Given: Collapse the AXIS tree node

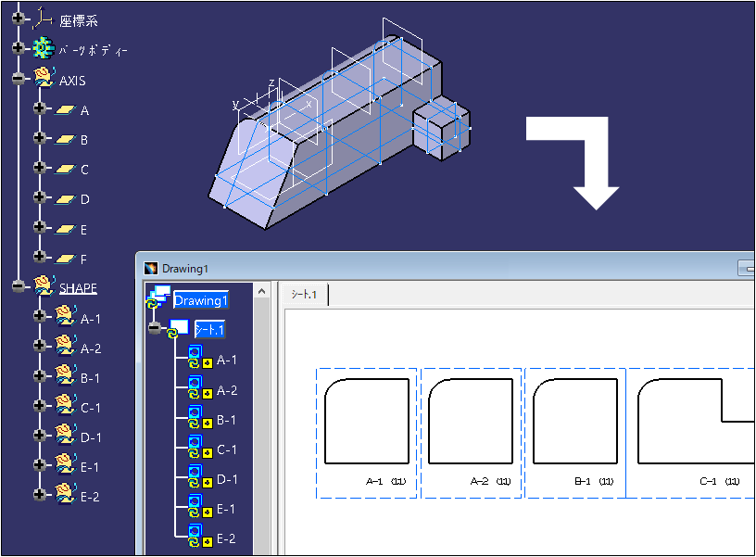Looking at the screenshot, I should point(18,80).
